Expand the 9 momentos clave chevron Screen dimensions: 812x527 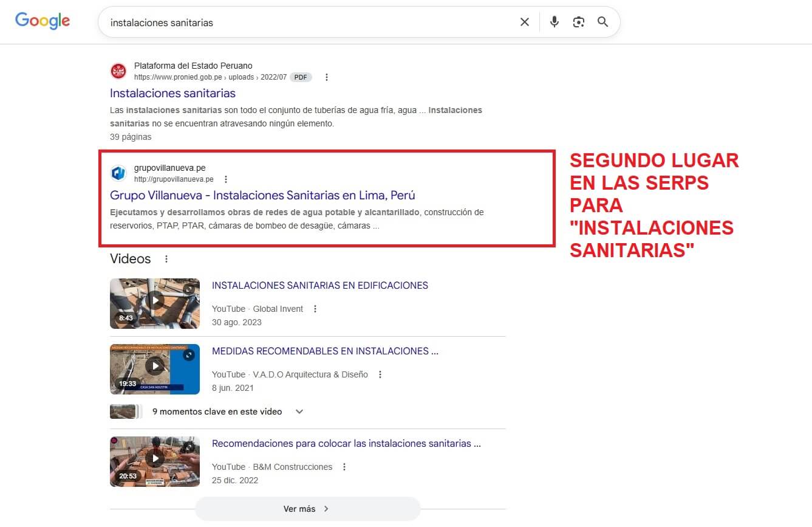click(x=299, y=412)
